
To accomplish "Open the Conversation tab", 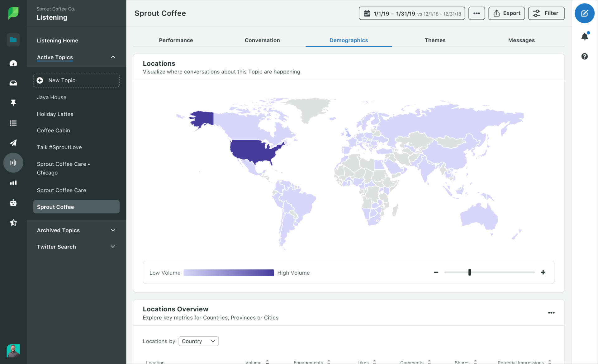I will [262, 40].
